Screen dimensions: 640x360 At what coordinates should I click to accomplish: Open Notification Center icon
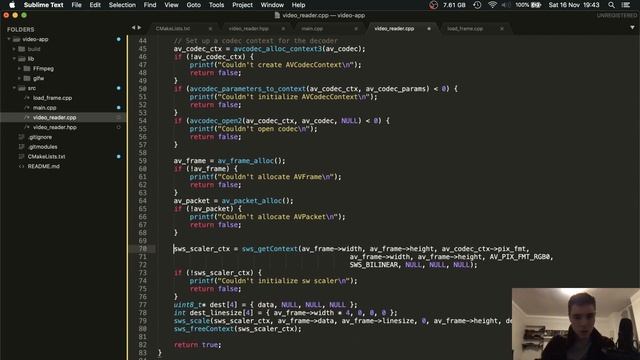(x=626, y=5)
